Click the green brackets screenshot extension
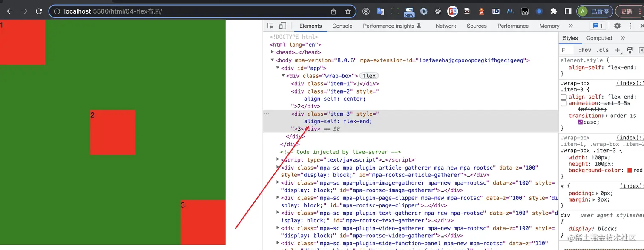This screenshot has width=644, height=250. click(x=395, y=11)
